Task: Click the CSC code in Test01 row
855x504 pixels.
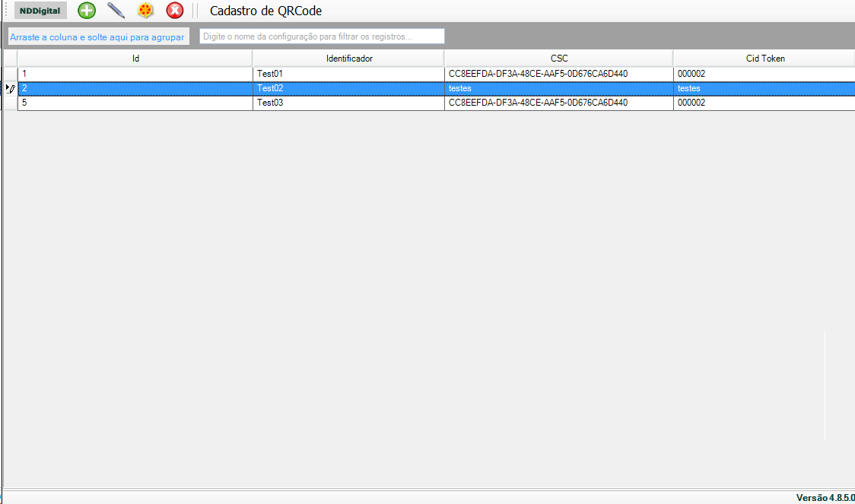Action: (x=559, y=74)
